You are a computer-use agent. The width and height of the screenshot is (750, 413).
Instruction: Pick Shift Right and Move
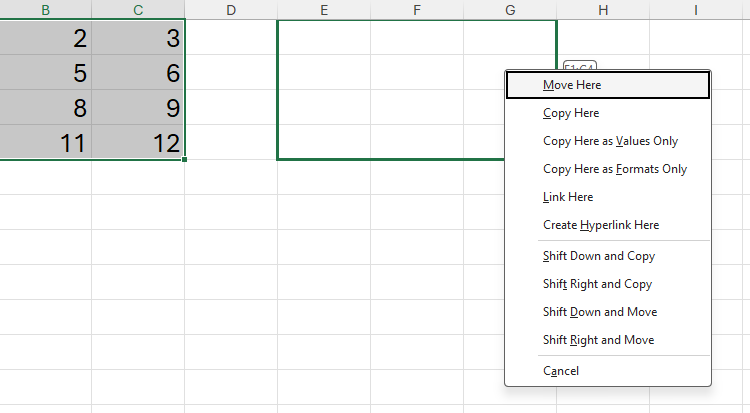pyautogui.click(x=598, y=340)
